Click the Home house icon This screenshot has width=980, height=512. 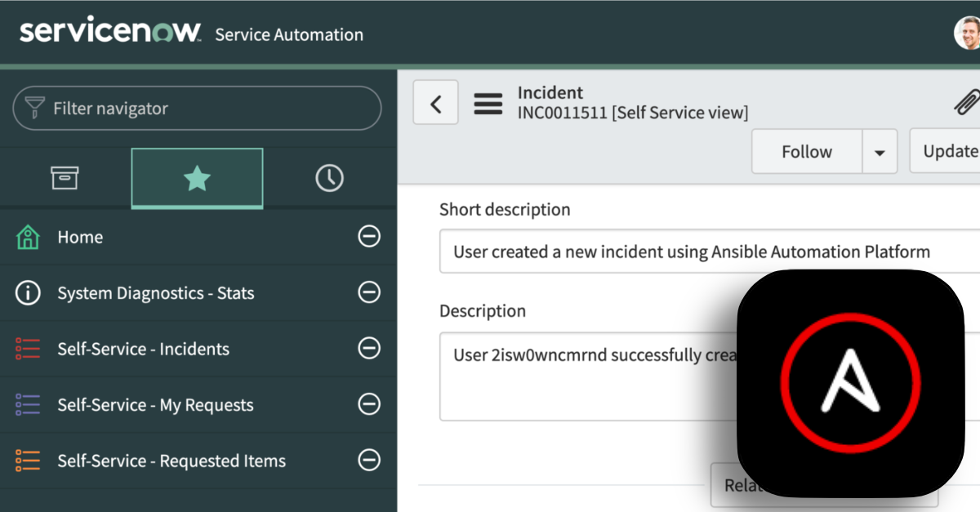tap(28, 238)
